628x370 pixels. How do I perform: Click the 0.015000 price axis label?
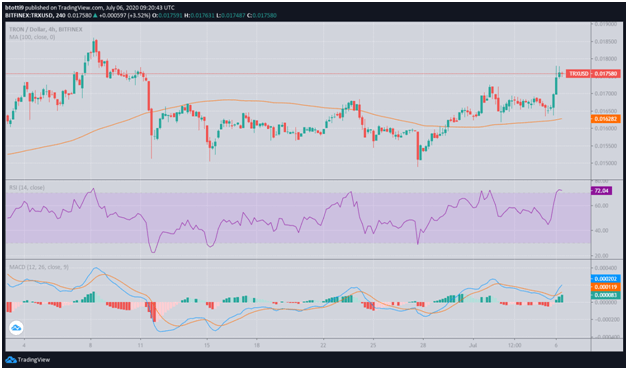coord(606,163)
